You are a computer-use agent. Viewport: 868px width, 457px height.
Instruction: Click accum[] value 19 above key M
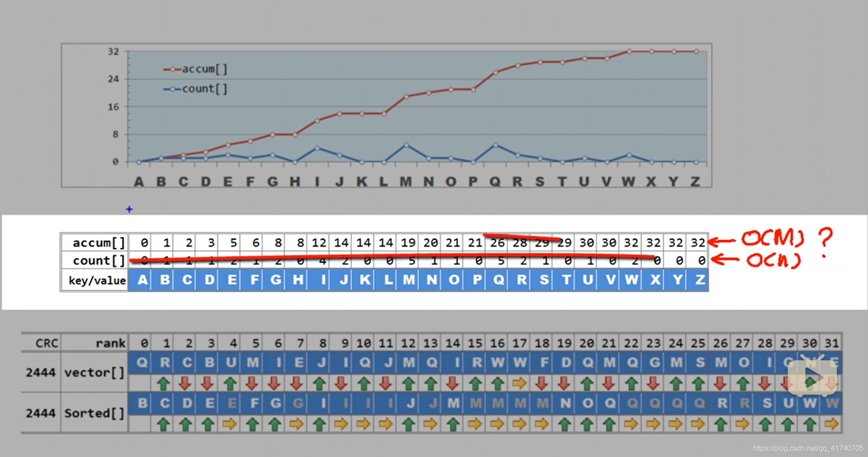(x=408, y=243)
